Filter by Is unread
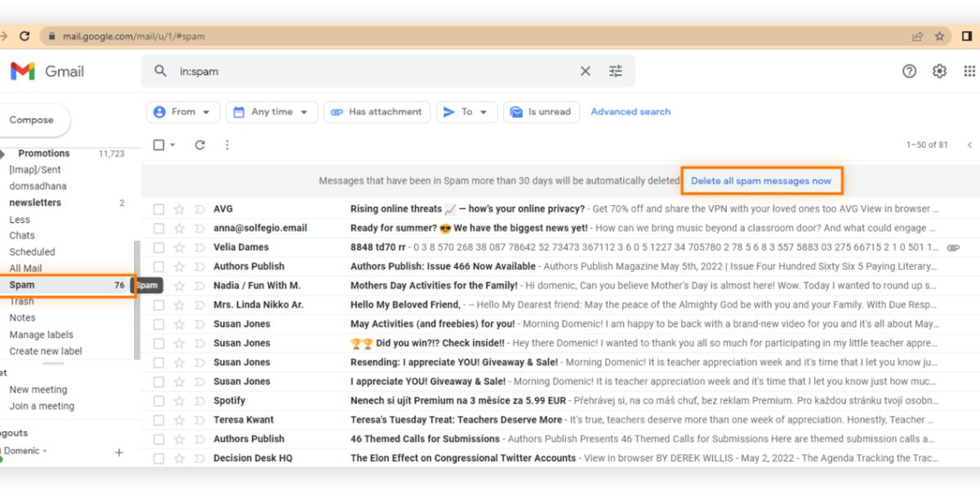Image resolution: width=980 pixels, height=490 pixels. (541, 112)
